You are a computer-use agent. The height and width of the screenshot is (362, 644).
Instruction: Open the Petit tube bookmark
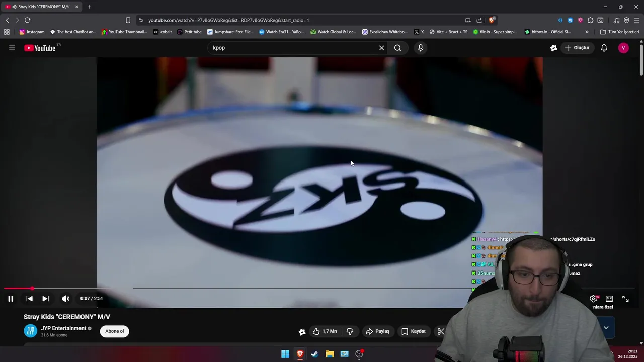[x=189, y=32]
